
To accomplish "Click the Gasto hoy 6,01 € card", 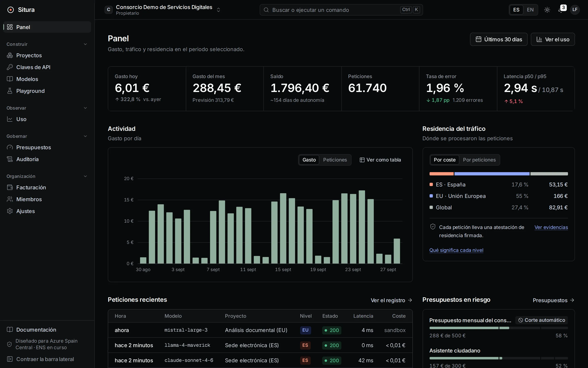I will point(147,89).
